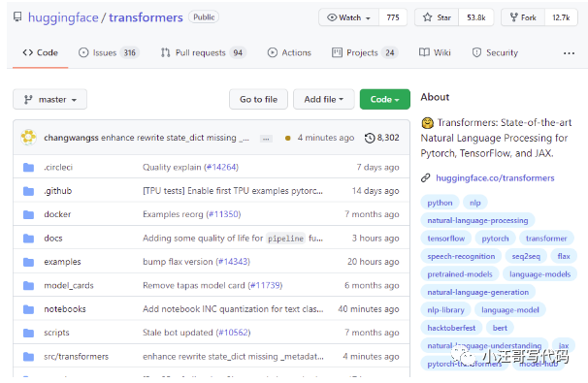Select the seq2seq topic tag
This screenshot has height=383, width=588.
(526, 256)
